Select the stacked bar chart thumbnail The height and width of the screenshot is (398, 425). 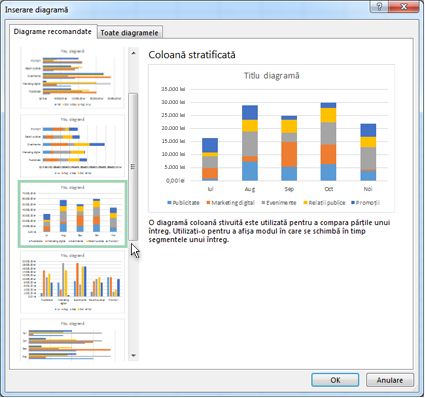(x=72, y=146)
